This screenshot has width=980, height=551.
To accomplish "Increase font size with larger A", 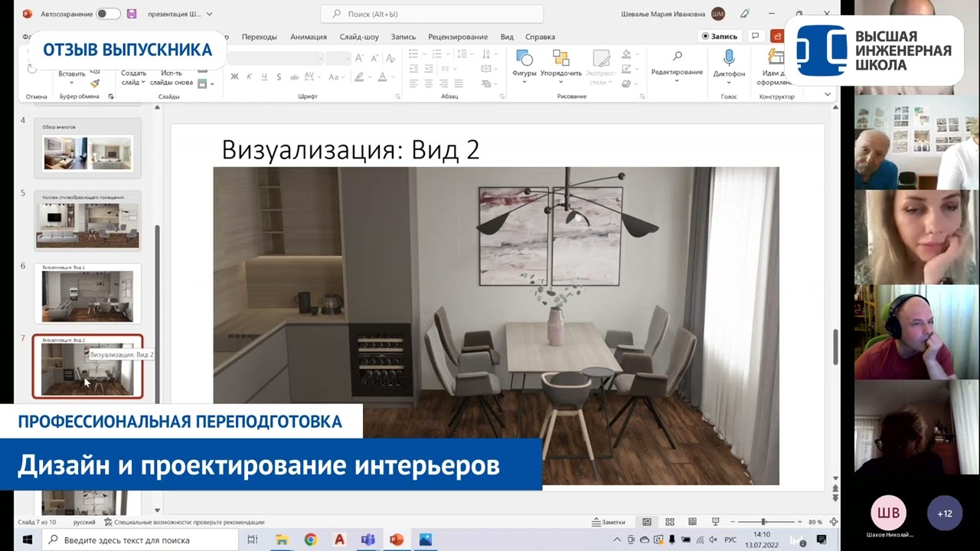I will coord(360,58).
